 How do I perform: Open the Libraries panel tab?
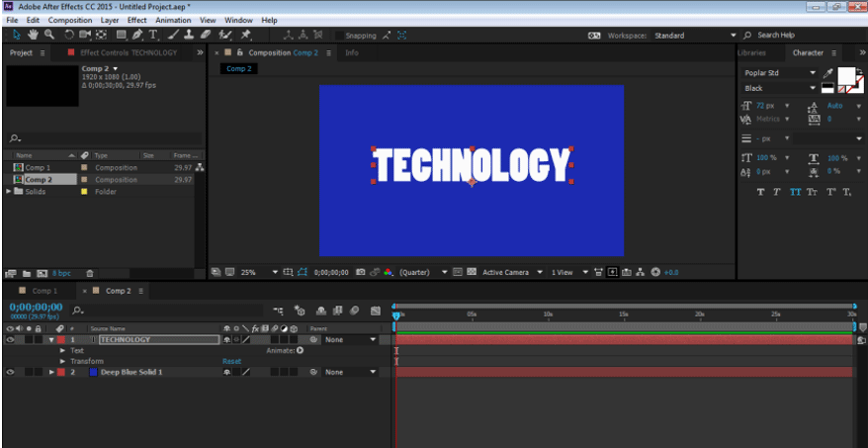751,52
